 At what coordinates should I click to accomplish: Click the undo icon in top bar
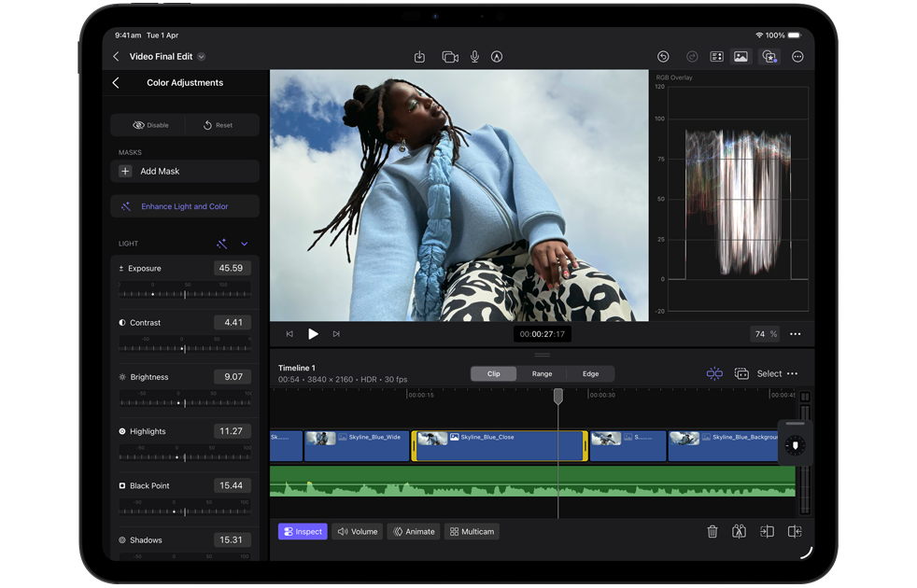coord(663,57)
